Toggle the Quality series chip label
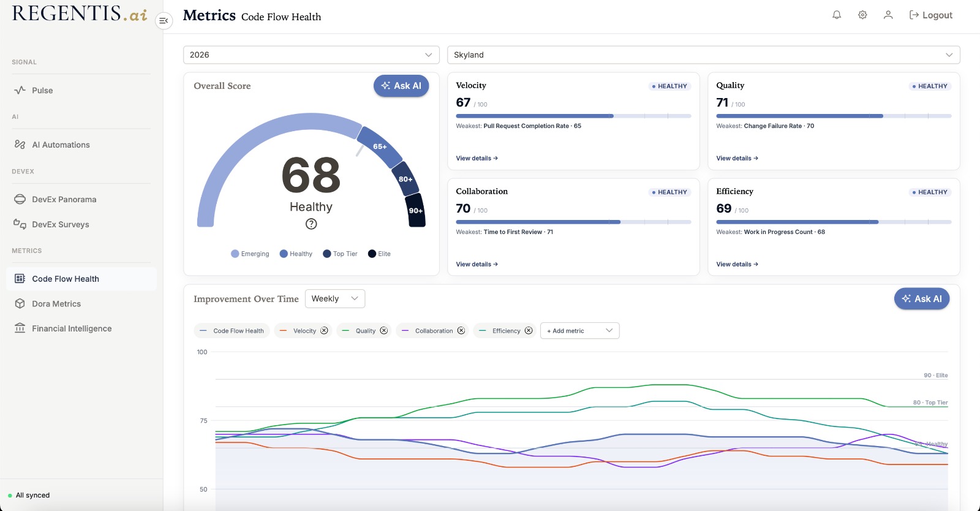Screen dimensions: 980x511 (366, 331)
